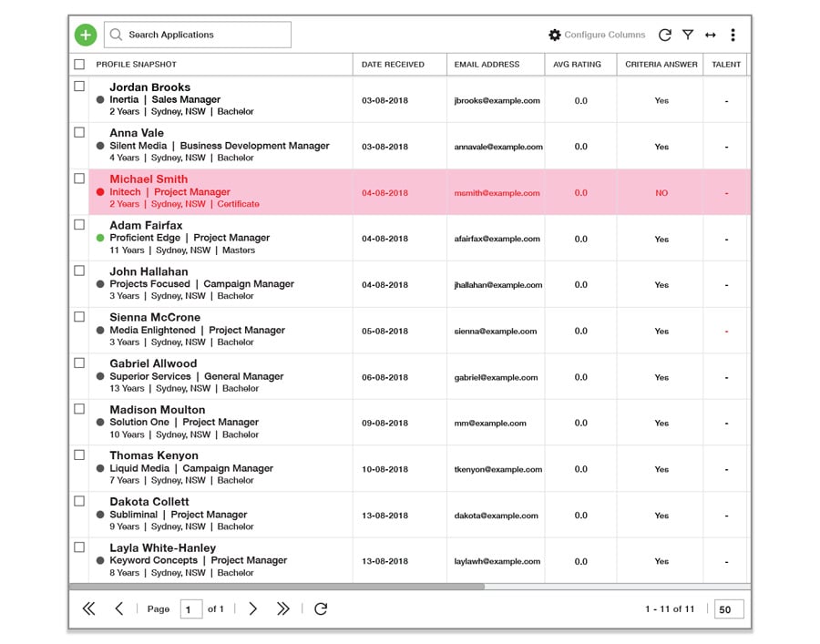Click the pagination refresh icon
The width and height of the screenshot is (820, 644).
pyautogui.click(x=321, y=608)
